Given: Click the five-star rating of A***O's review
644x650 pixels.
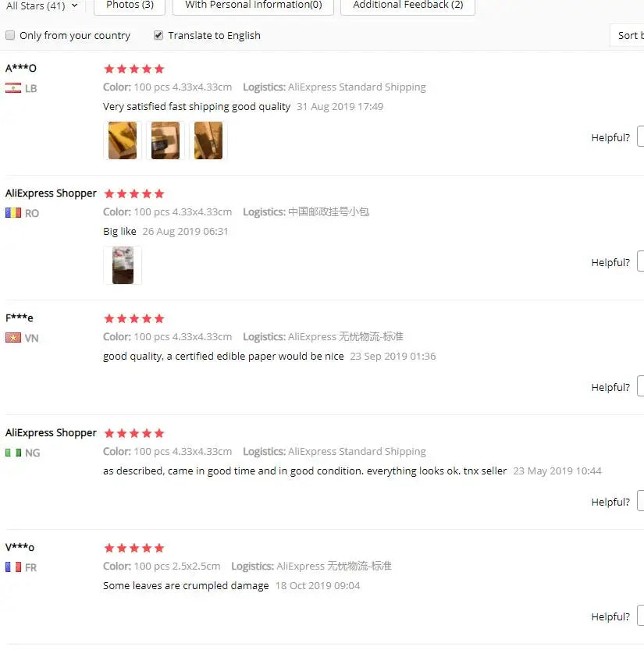Looking at the screenshot, I should coord(134,69).
